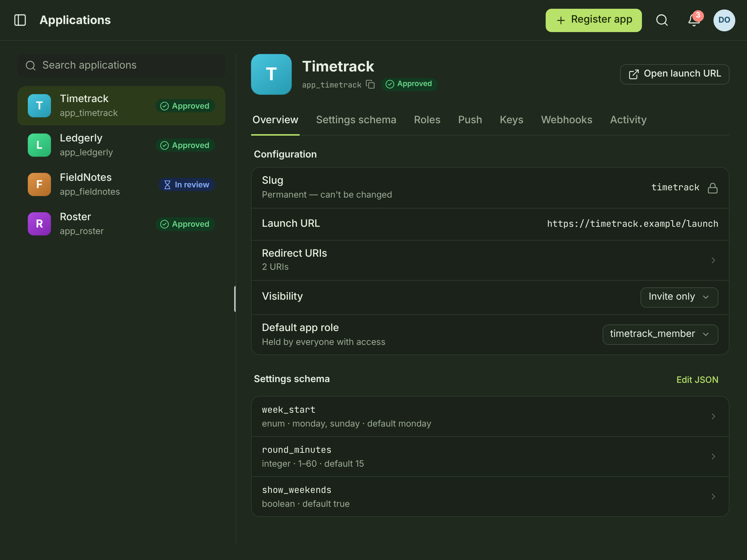Click the launch URL https://timetrack.example/launch
Viewport: 747px width, 560px height.
click(x=632, y=224)
